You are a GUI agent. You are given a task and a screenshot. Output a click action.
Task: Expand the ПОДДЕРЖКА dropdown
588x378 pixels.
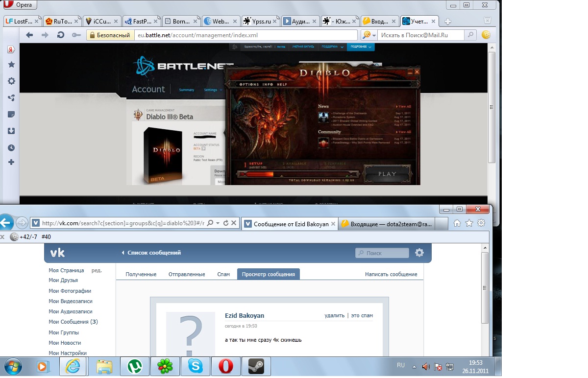pyautogui.click(x=332, y=47)
